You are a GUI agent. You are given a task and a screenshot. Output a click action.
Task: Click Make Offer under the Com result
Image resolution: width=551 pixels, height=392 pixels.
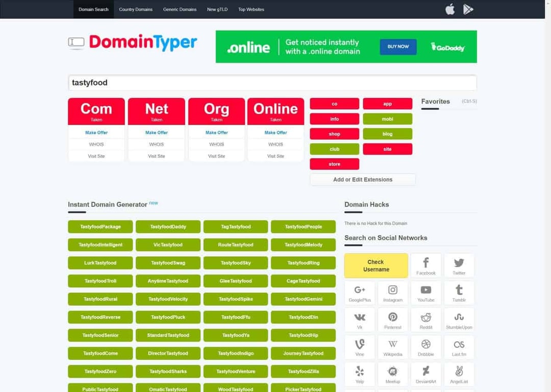tap(96, 132)
